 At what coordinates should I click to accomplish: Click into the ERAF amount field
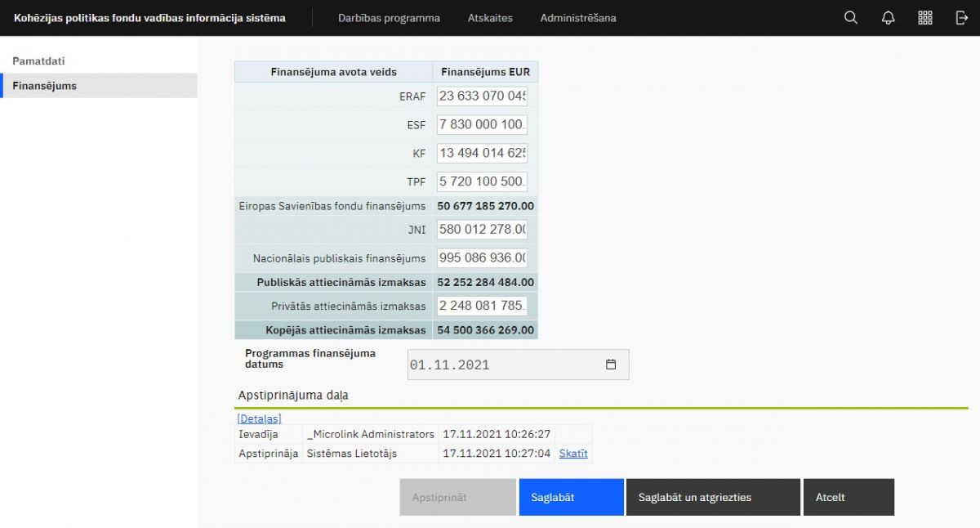coord(482,96)
